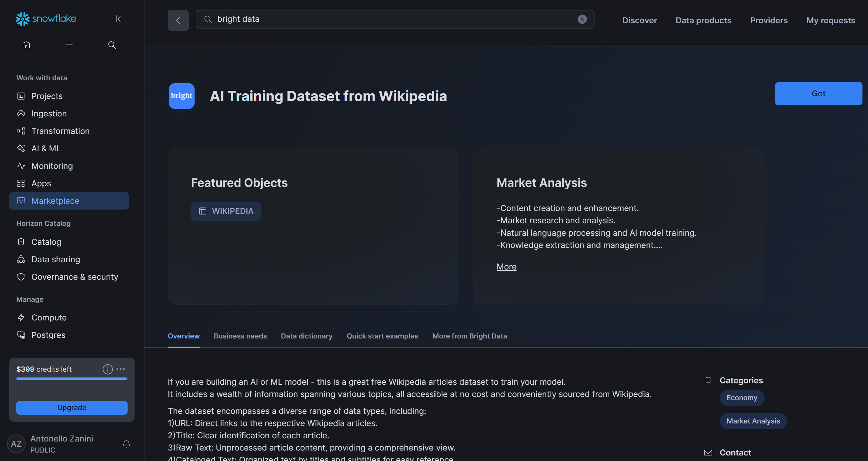Viewport: 868px width, 461px height.
Task: Open the credits more options menu
Action: point(121,369)
